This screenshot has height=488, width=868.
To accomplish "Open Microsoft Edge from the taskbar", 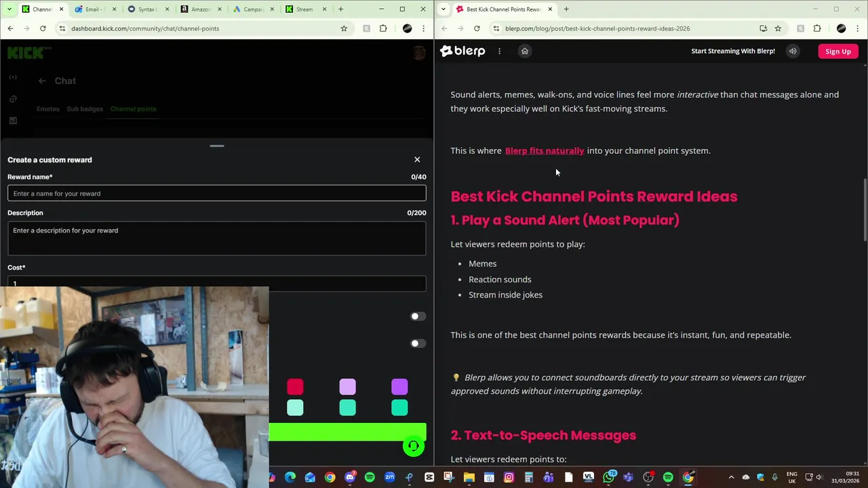I will pyautogui.click(x=290, y=478).
